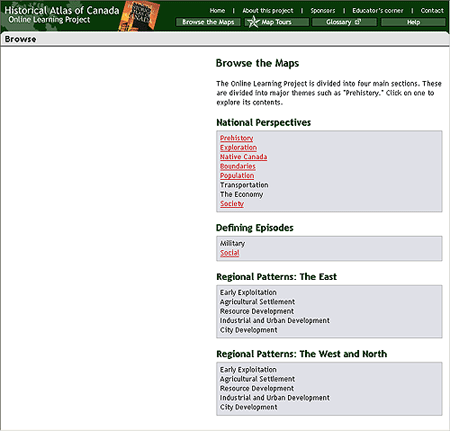Click the Historical Atlas book cover image
This screenshot has height=431, width=450.
click(140, 16)
